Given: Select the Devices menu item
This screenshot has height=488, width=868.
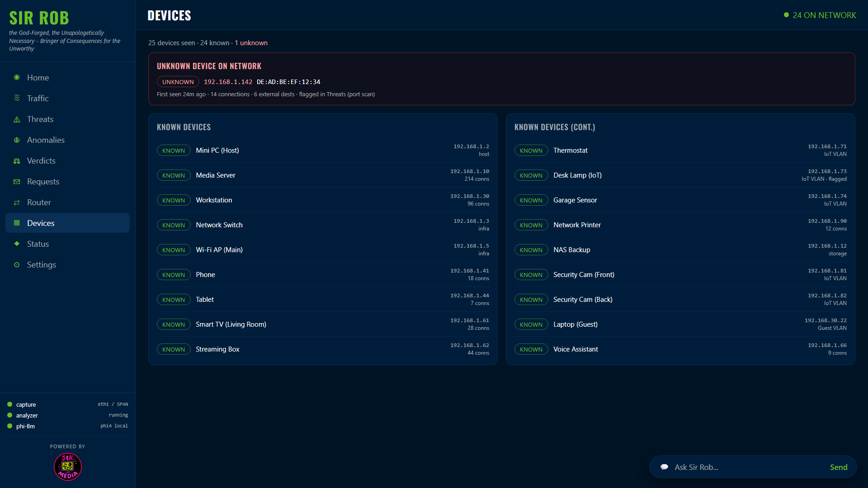Looking at the screenshot, I should pos(67,223).
